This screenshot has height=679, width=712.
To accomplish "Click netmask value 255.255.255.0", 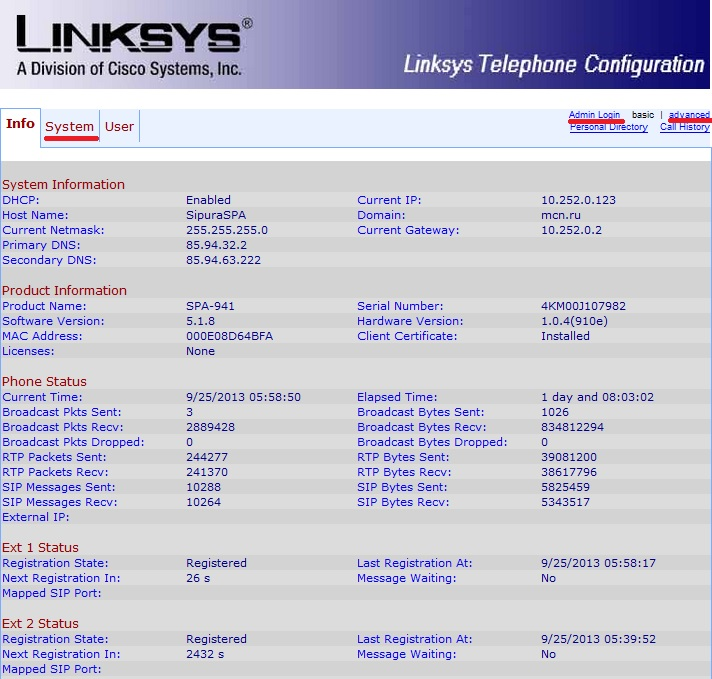I will click(227, 230).
